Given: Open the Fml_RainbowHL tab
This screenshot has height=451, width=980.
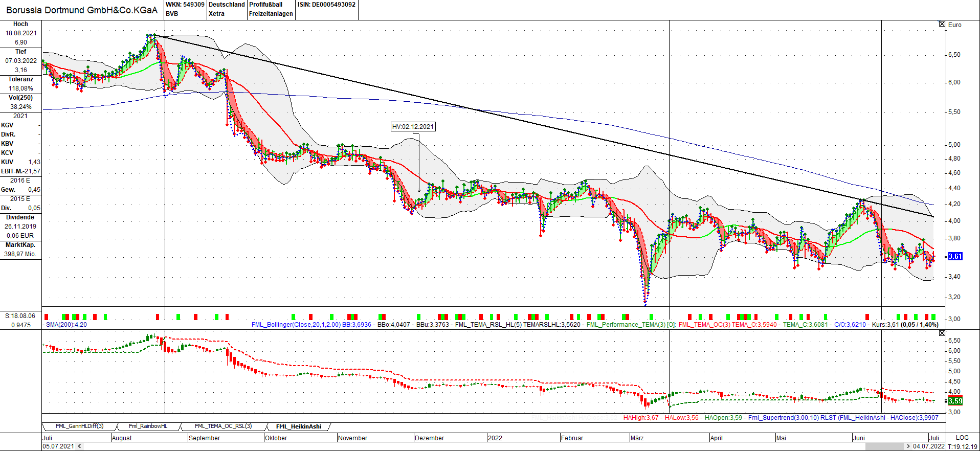Looking at the screenshot, I should [148, 426].
